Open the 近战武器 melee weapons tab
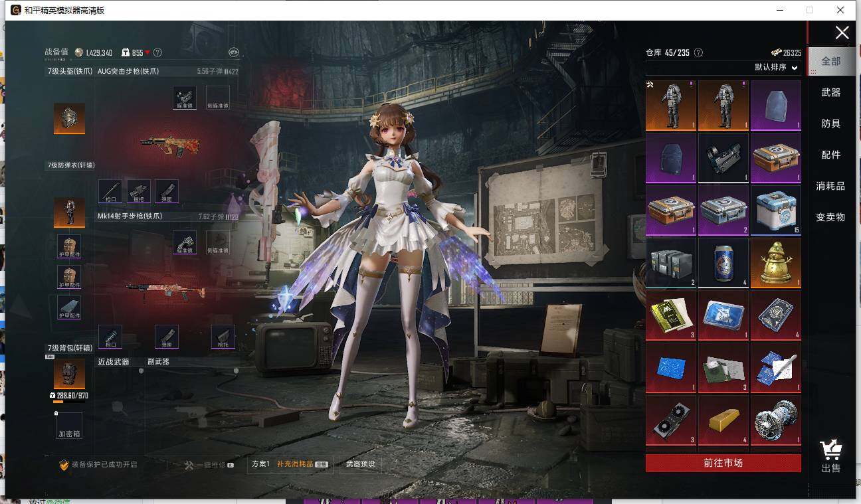The height and width of the screenshot is (504, 861). [x=114, y=361]
